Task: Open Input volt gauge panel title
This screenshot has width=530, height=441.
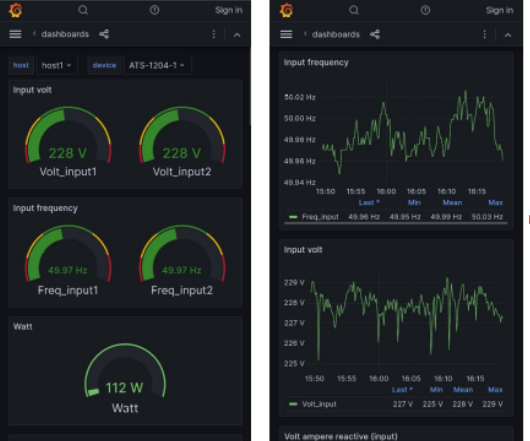Action: pos(32,90)
